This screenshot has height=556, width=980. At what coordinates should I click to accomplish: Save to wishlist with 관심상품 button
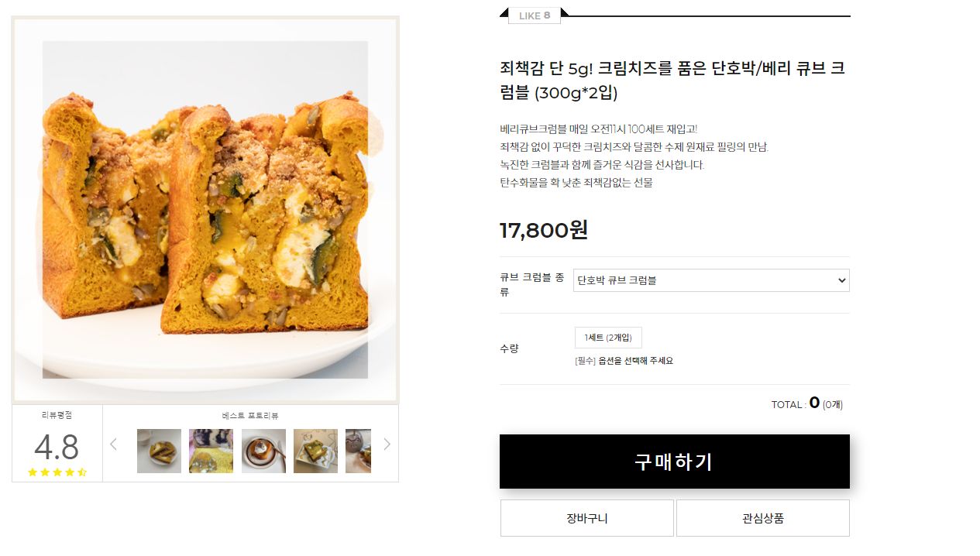coord(763,518)
